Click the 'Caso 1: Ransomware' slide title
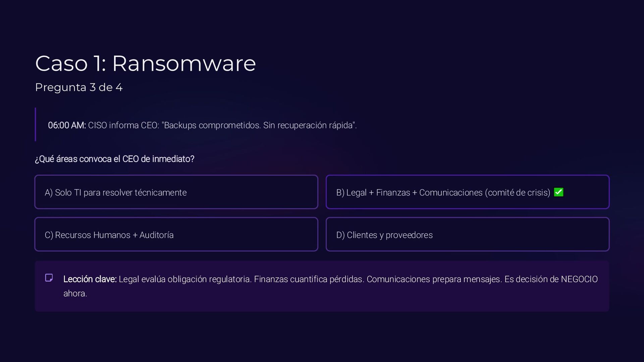The height and width of the screenshot is (362, 644). tap(145, 63)
